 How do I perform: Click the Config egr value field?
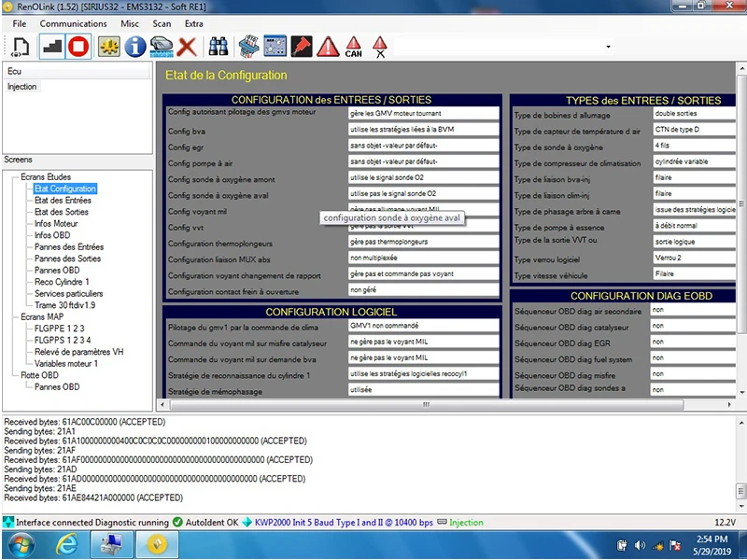[424, 146]
